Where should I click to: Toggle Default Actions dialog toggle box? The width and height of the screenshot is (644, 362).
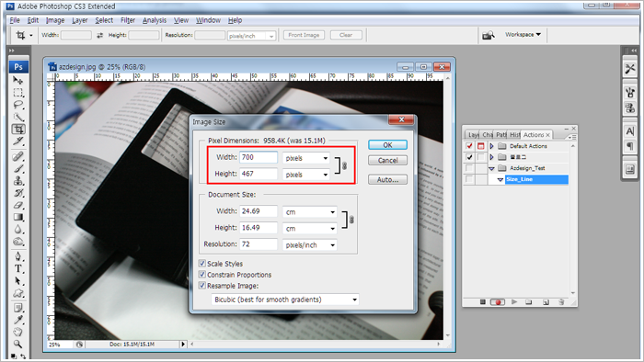pyautogui.click(x=480, y=146)
